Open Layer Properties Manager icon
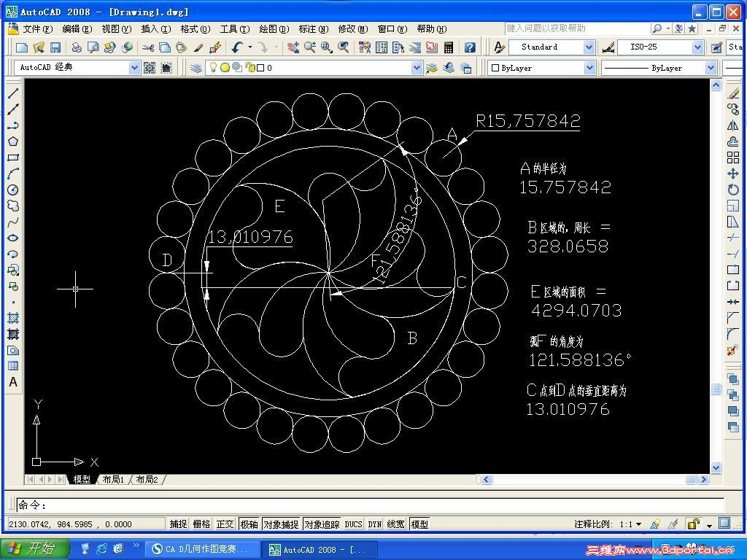 (x=196, y=68)
